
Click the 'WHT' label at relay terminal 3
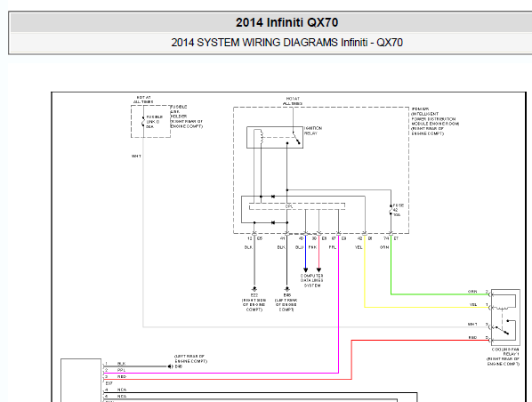point(472,325)
